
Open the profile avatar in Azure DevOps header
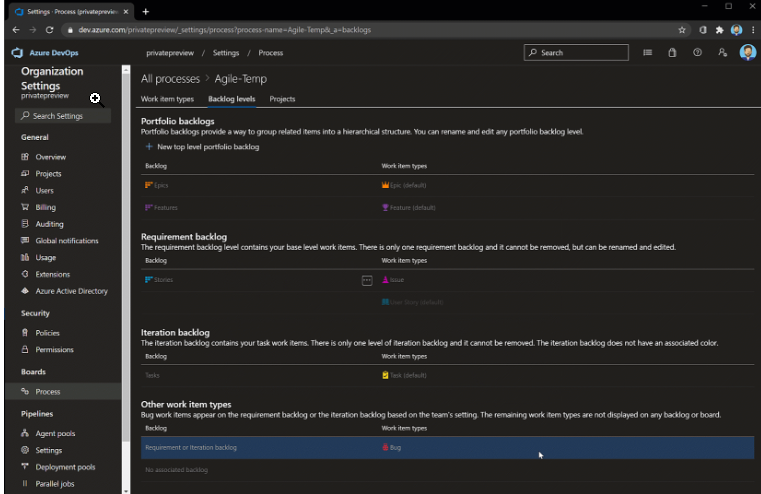[x=747, y=52]
